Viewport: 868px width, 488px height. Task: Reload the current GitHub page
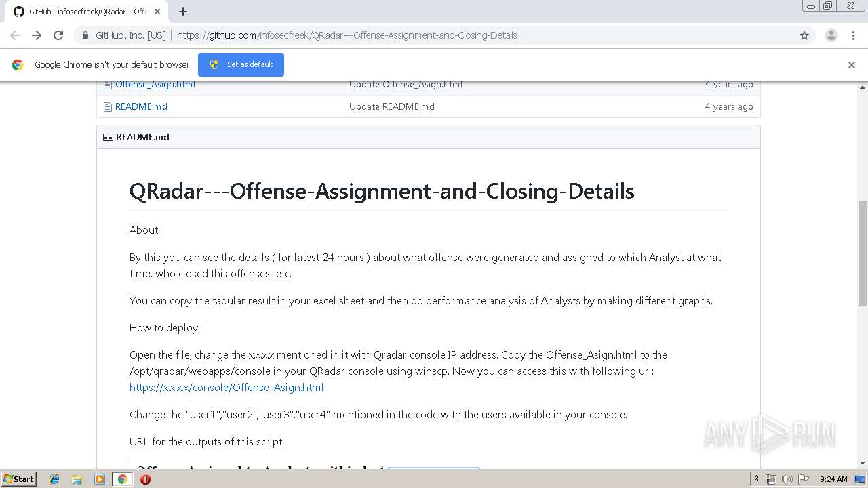pos(58,35)
